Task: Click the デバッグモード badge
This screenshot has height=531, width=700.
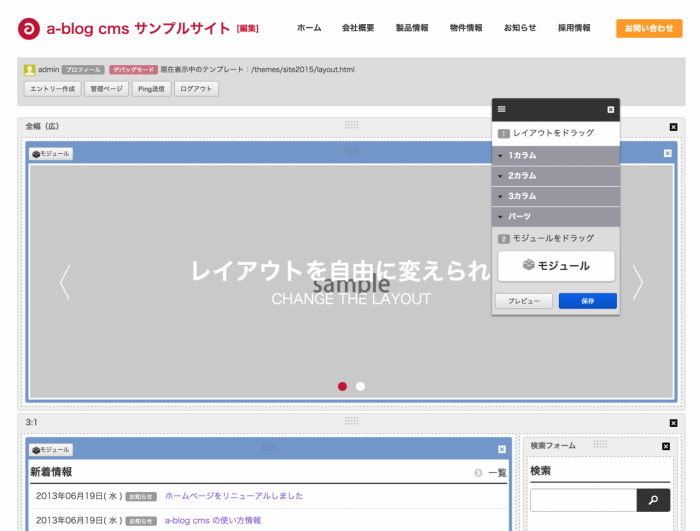Action: tap(133, 70)
